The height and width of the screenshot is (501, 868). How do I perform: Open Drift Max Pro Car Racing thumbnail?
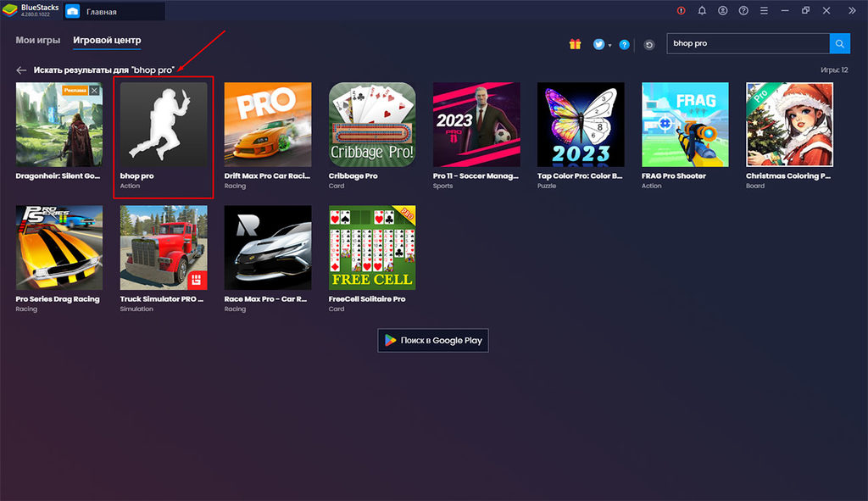pos(268,125)
